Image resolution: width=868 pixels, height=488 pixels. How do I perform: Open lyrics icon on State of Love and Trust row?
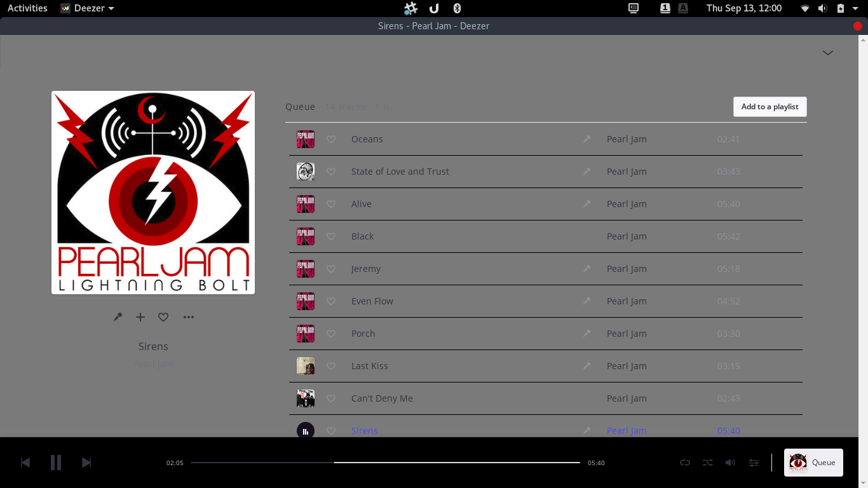click(x=587, y=172)
